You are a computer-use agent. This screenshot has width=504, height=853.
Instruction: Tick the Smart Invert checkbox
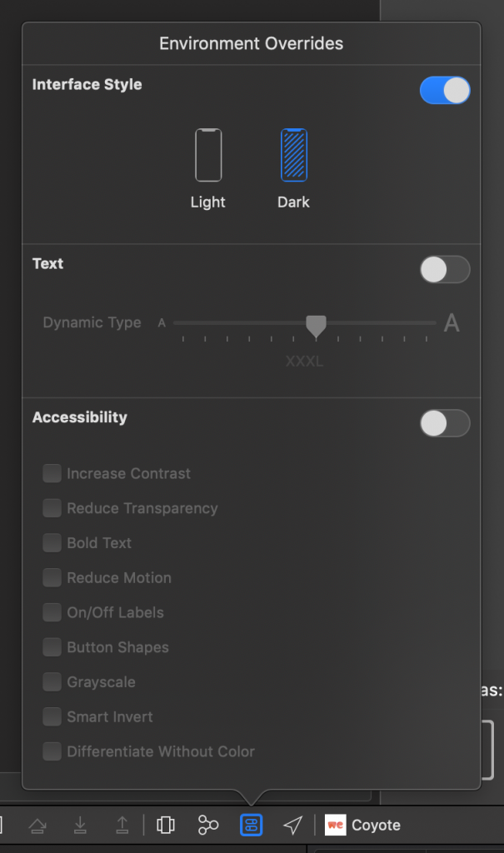(x=52, y=716)
